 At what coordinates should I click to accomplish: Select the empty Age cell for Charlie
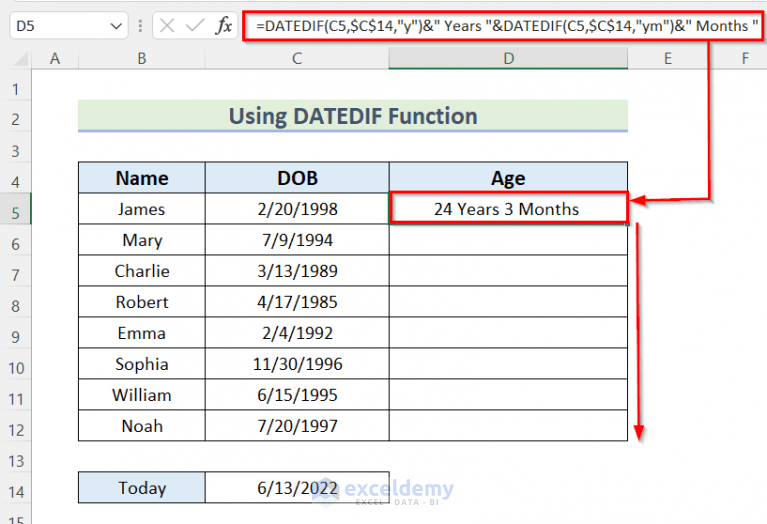coord(508,271)
